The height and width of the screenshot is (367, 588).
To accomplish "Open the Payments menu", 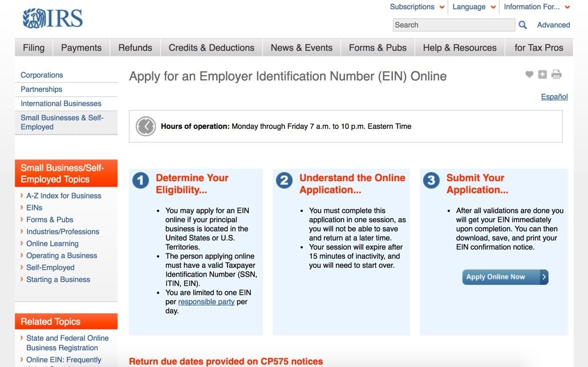I will [82, 48].
